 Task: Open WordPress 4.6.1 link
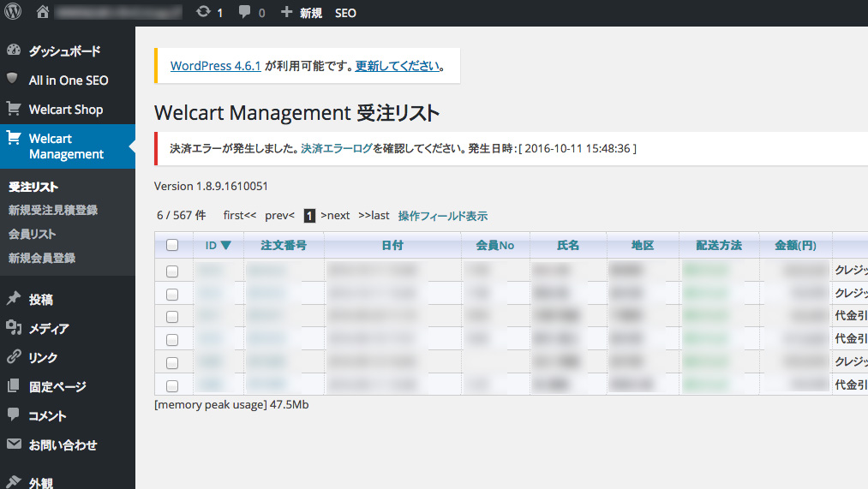(215, 66)
